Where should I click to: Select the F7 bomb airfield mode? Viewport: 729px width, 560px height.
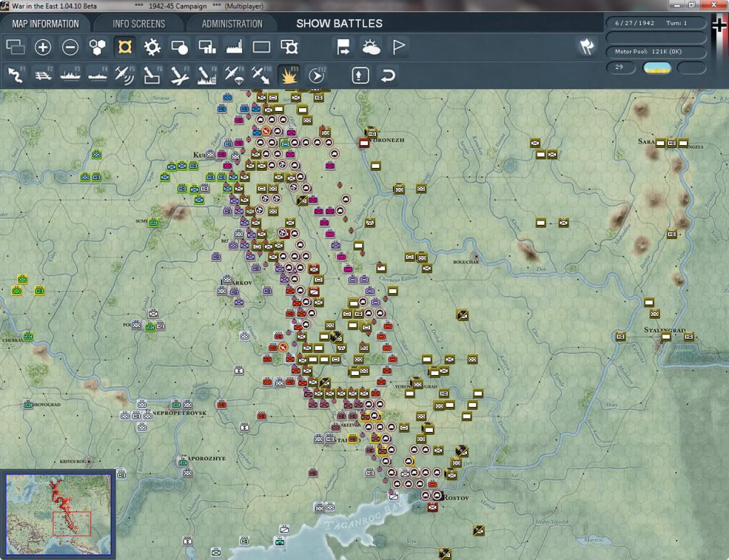click(x=179, y=75)
